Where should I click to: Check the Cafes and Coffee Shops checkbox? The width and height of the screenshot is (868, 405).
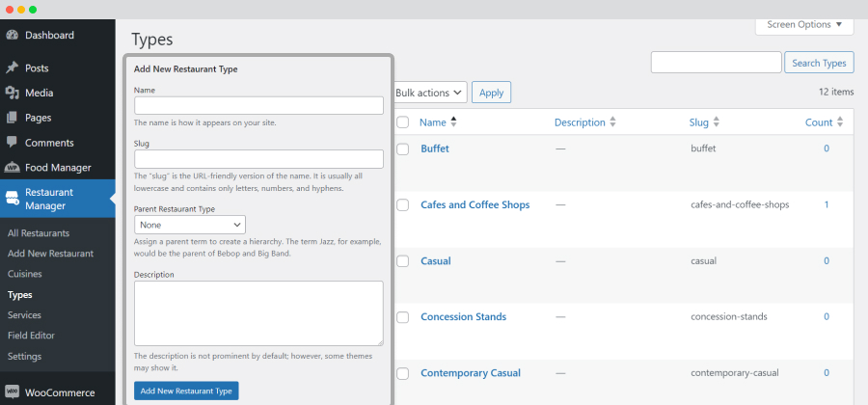pyautogui.click(x=402, y=204)
